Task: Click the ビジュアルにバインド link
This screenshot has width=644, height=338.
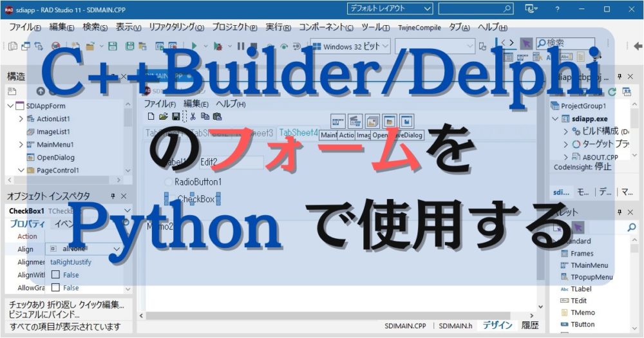Action: (x=44, y=314)
